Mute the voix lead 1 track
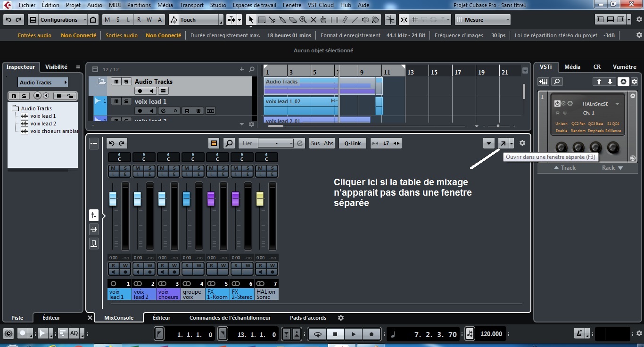The image size is (644, 347). (116, 101)
